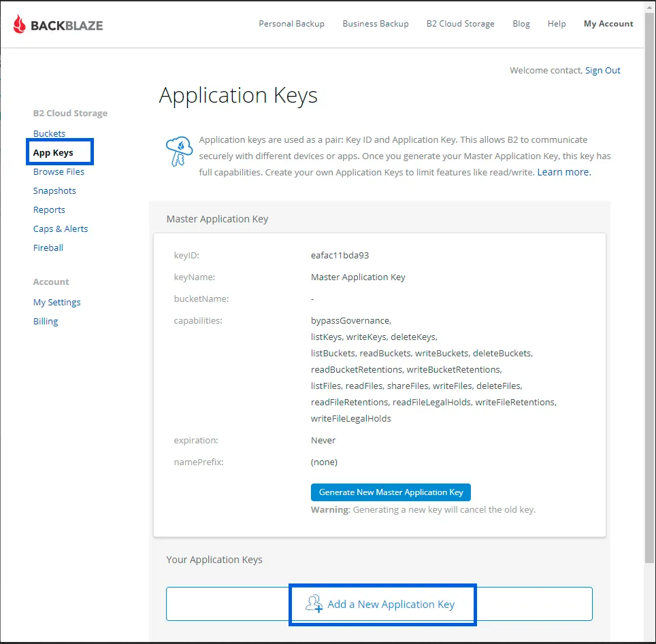Click the Backblaze flame logo

point(19,24)
